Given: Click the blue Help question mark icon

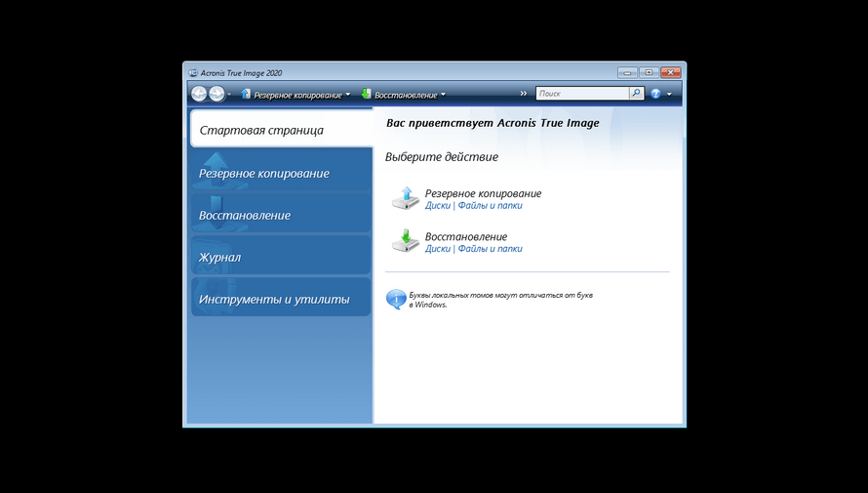Looking at the screenshot, I should coord(656,94).
